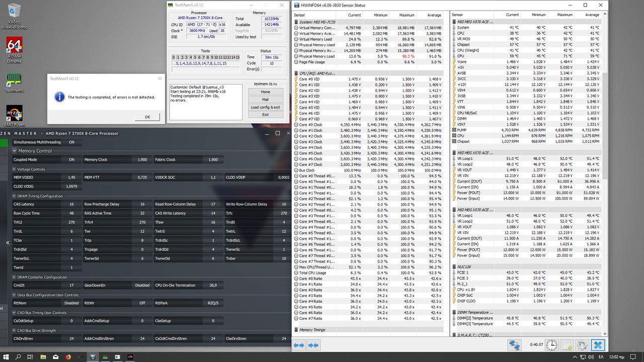
Task: Expand Ryzen Master sidebar double-chevron
Action: (8, 243)
